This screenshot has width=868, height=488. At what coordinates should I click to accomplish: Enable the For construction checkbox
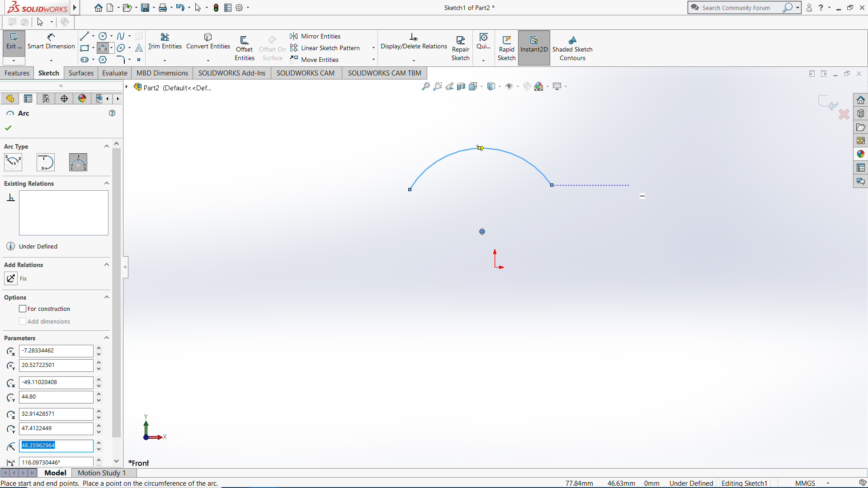click(x=23, y=309)
